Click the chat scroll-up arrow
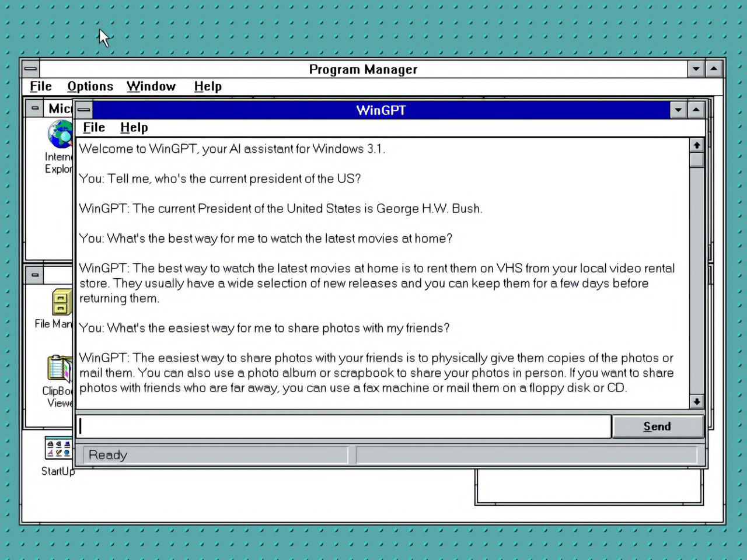Screen dimensions: 747x560 tap(697, 145)
